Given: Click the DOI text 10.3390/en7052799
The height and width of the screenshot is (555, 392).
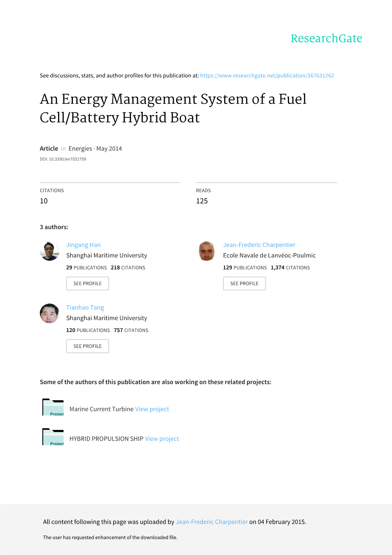Looking at the screenshot, I should pos(67,159).
